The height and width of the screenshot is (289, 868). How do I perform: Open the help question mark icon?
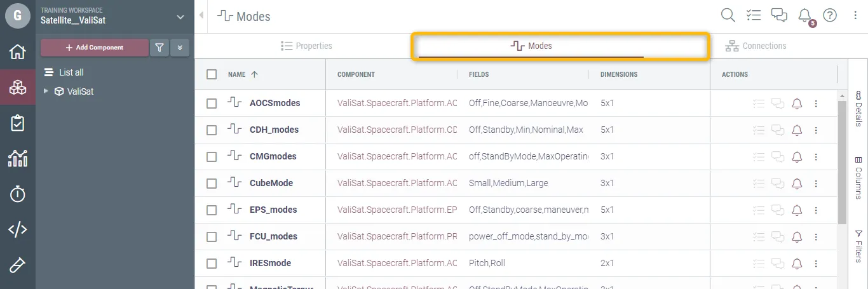point(830,16)
